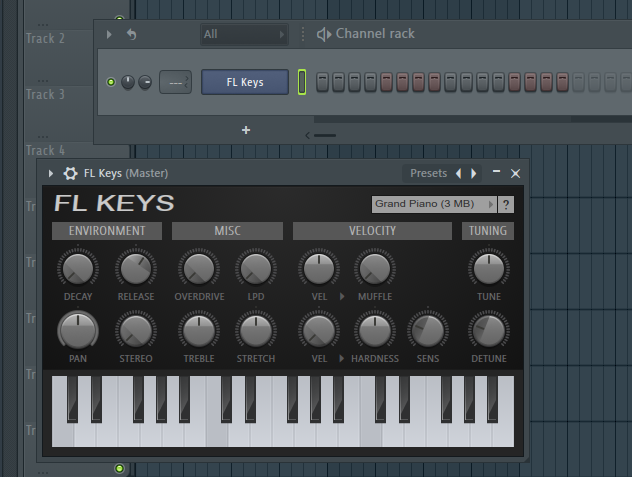The width and height of the screenshot is (632, 477).
Task: Select the FL Keys channel button
Action: 245,82
